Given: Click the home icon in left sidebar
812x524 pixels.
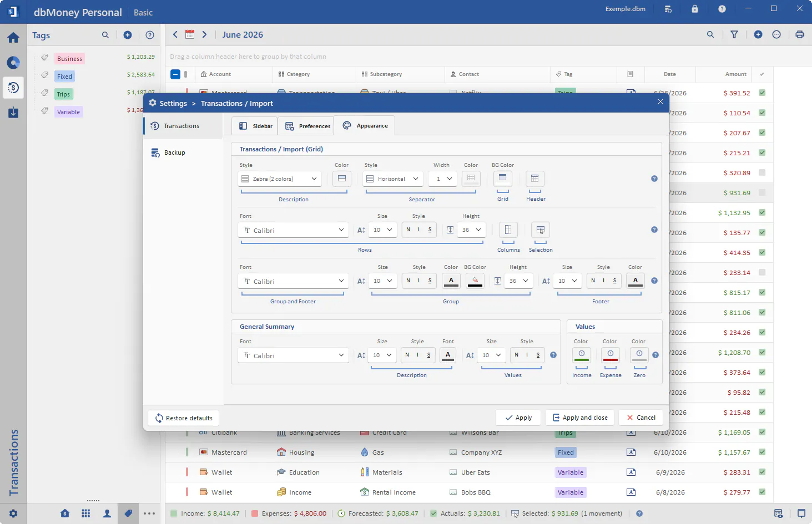Looking at the screenshot, I should click(x=13, y=38).
